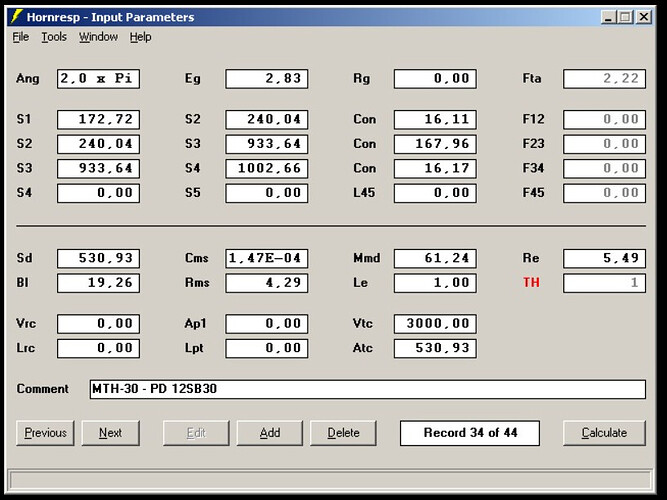Click the Vrc input field
The height and width of the screenshot is (500, 667).
[x=98, y=324]
